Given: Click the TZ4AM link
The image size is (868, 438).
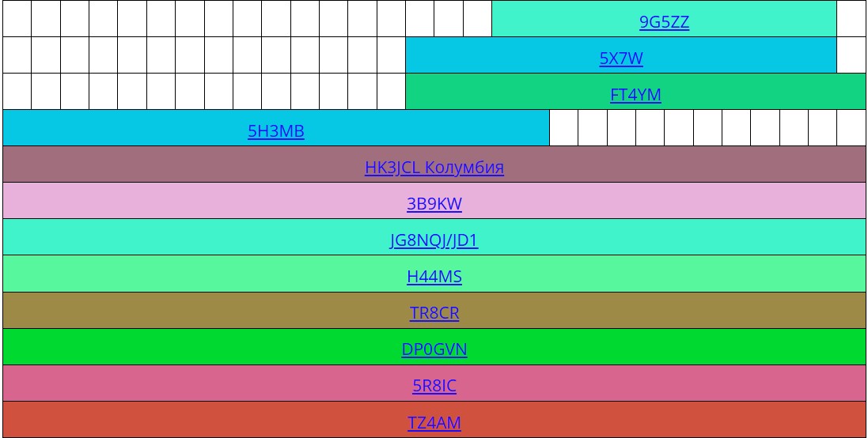Looking at the screenshot, I should [434, 423].
